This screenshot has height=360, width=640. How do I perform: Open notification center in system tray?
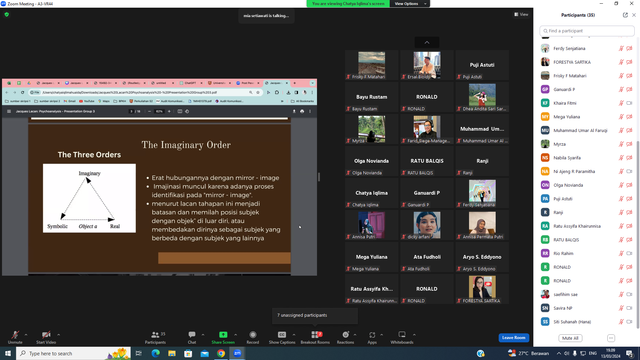tap(630, 353)
